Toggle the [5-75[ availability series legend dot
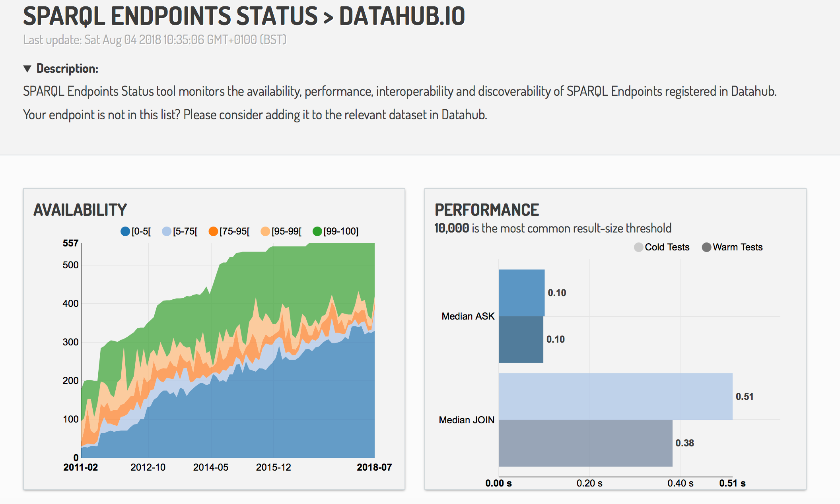 click(167, 231)
